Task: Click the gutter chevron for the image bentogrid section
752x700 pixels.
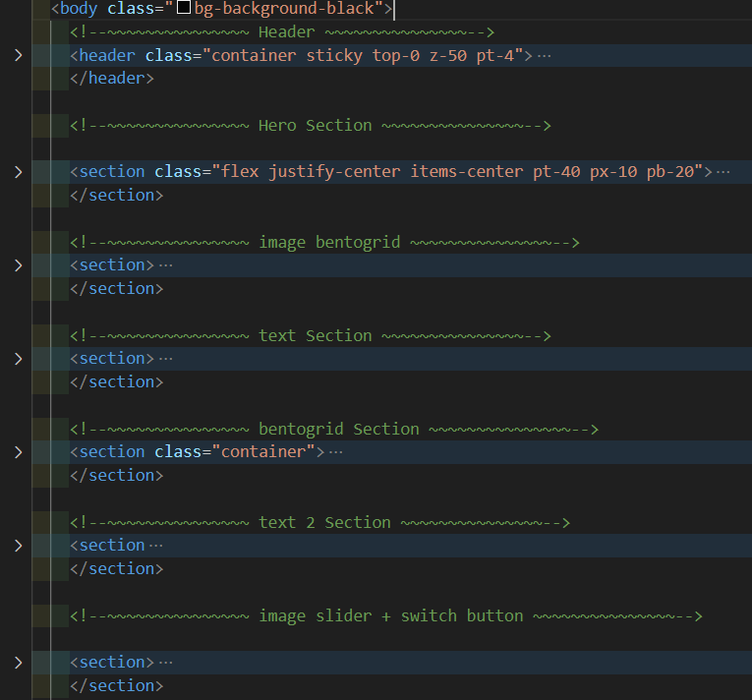Action: tap(18, 265)
